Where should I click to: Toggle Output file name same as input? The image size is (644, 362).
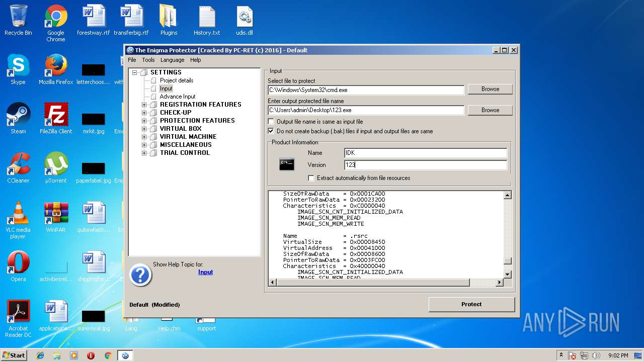coord(271,122)
